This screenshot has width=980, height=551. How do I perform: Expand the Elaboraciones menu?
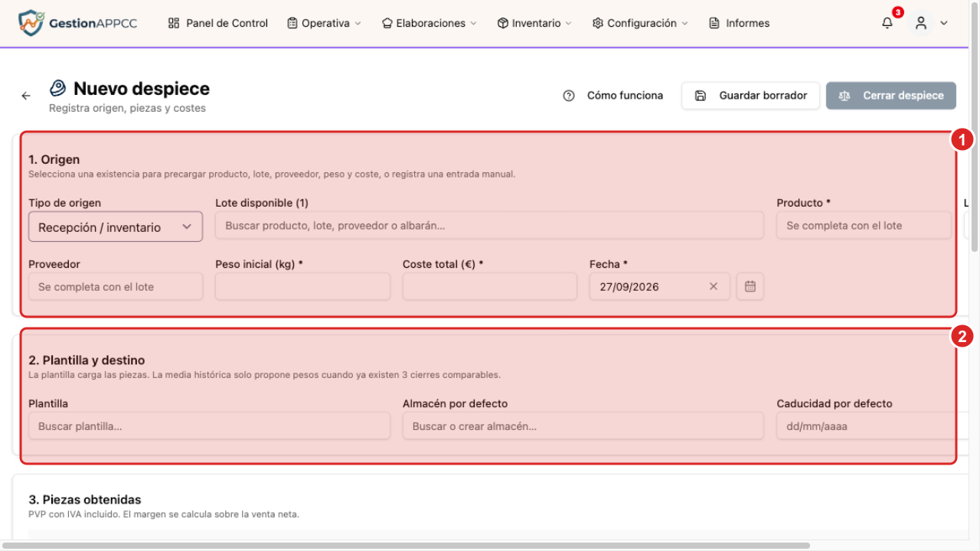pos(429,23)
